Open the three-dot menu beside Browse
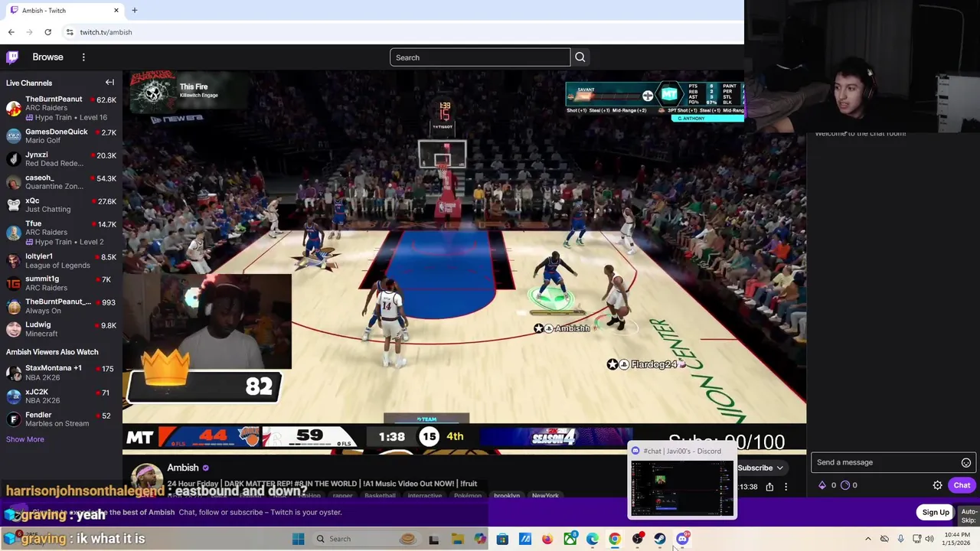This screenshot has width=980, height=551. click(83, 57)
